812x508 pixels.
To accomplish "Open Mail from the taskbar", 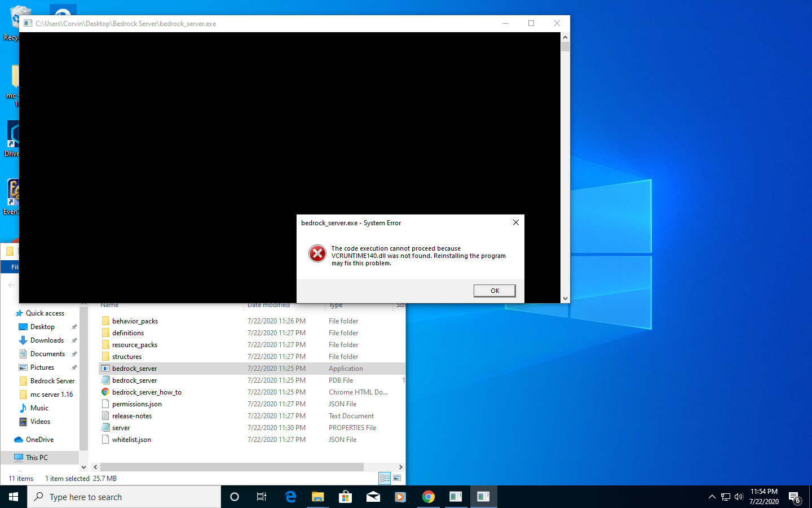I will [x=373, y=497].
